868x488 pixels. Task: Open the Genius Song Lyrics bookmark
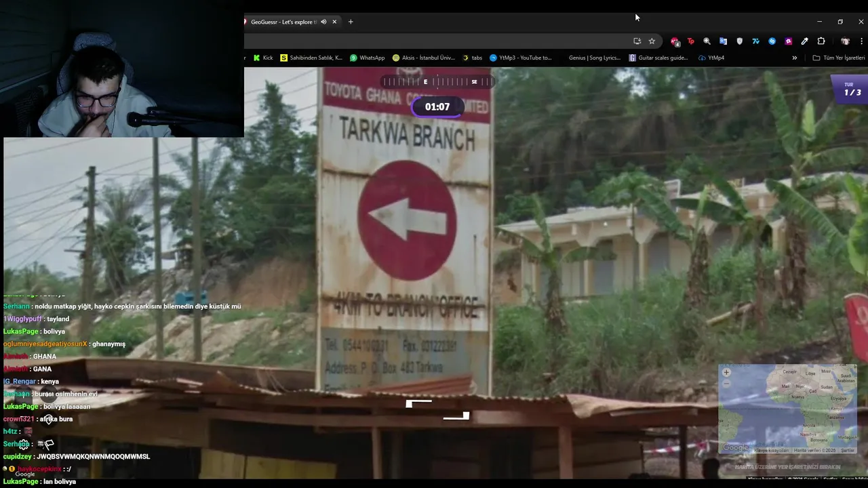[594, 58]
